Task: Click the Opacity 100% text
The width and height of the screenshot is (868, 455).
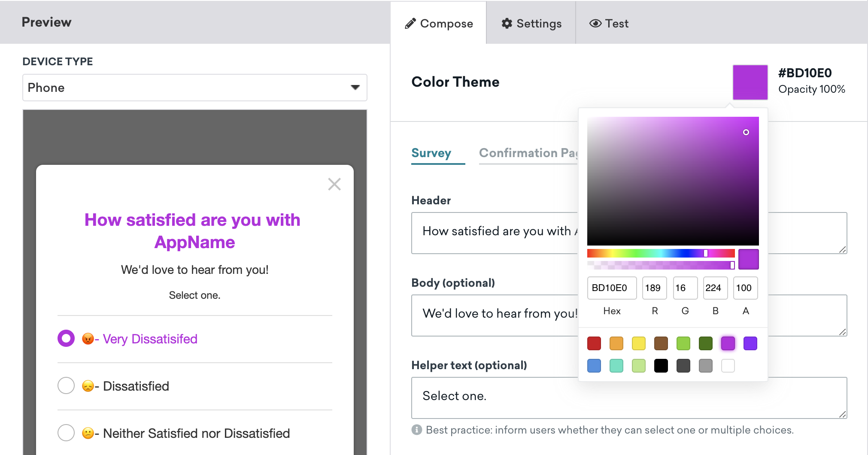Action: 811,89
